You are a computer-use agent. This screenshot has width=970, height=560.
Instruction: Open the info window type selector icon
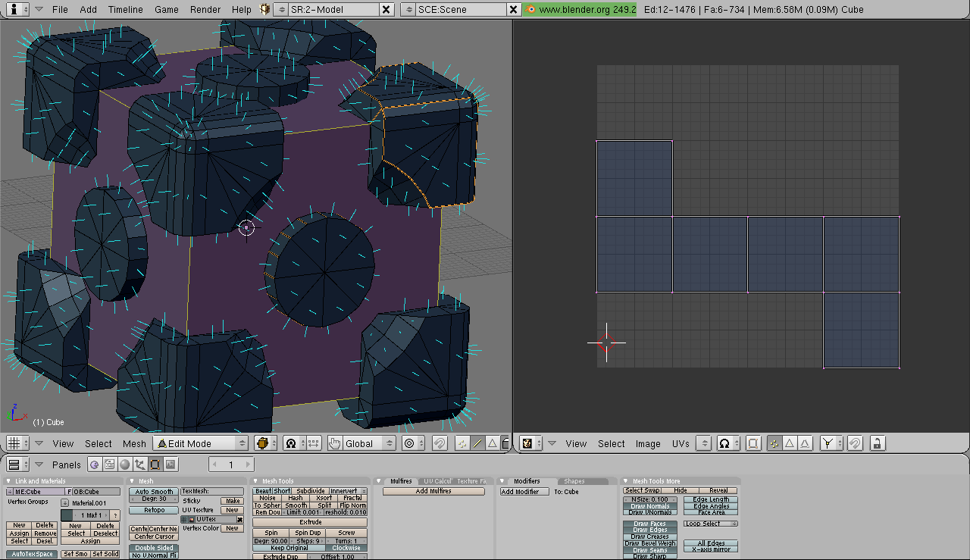(x=16, y=9)
